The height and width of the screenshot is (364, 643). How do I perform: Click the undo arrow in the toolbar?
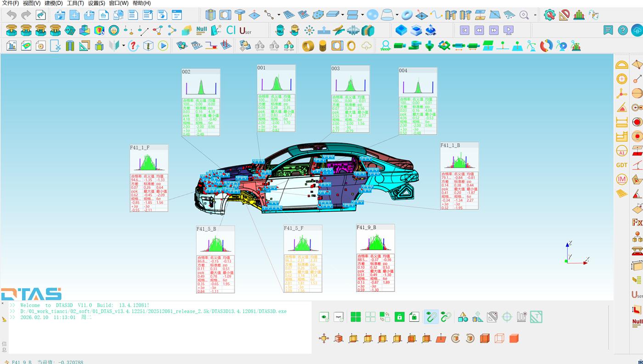[11, 15]
